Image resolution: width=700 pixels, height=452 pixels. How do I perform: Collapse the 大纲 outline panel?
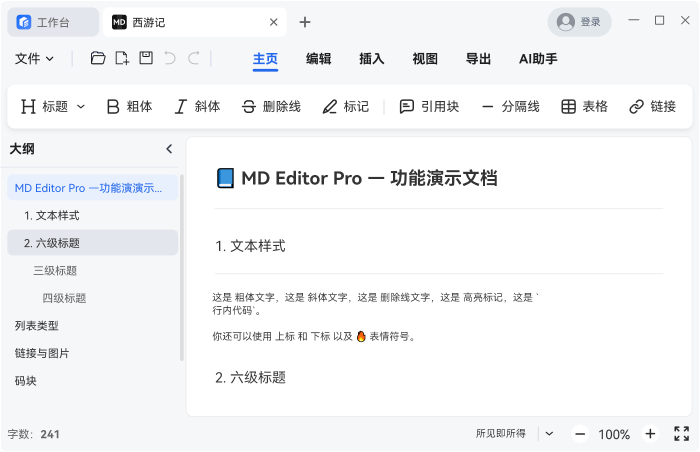coord(169,149)
